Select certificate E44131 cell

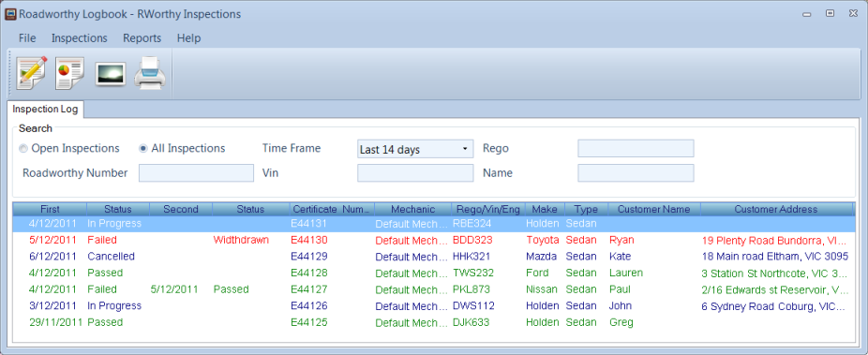[x=309, y=224]
